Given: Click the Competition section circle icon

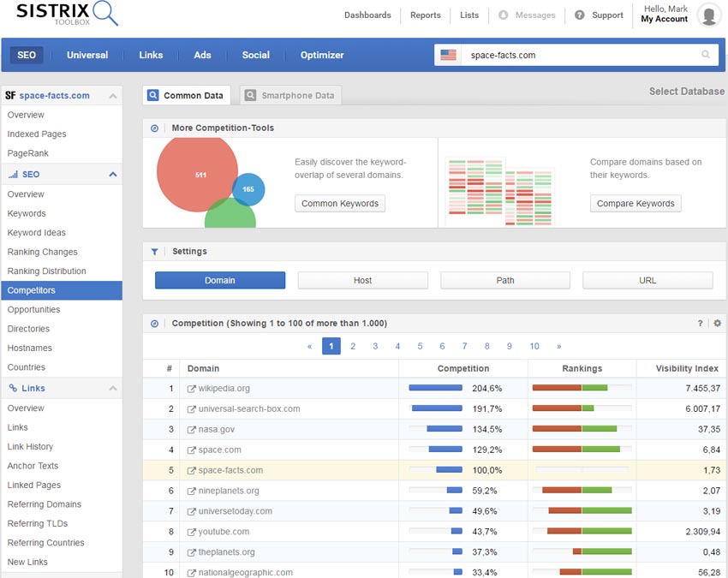Looking at the screenshot, I should click(x=155, y=324).
